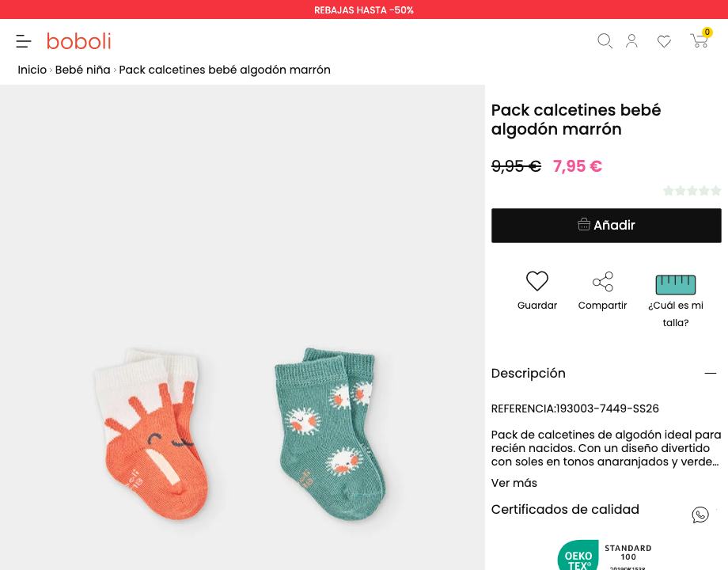Collapse the Descripción section

[x=711, y=373]
